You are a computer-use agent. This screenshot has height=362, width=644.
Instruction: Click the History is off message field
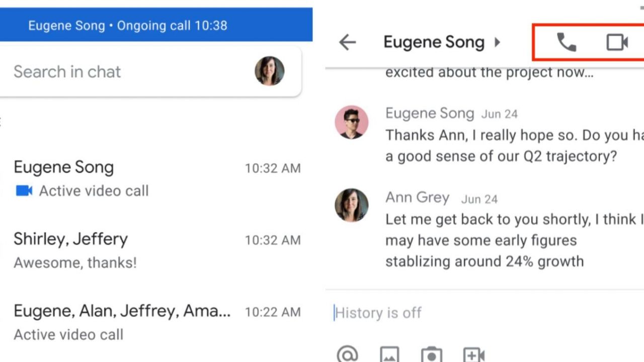(x=483, y=313)
